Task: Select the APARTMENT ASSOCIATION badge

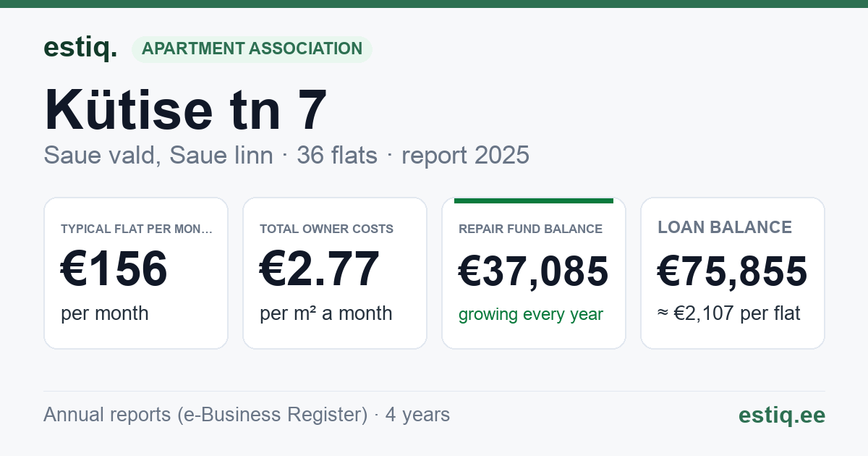Action: coord(252,49)
